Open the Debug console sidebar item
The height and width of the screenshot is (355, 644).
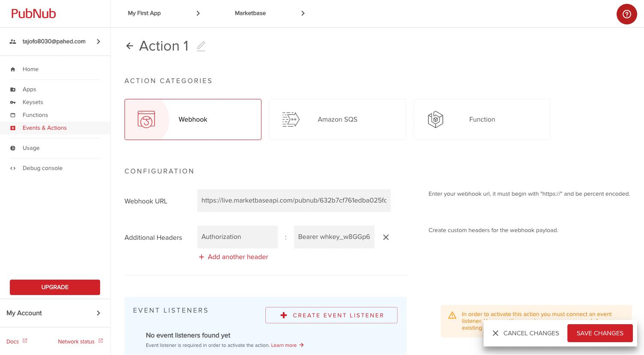coord(42,168)
